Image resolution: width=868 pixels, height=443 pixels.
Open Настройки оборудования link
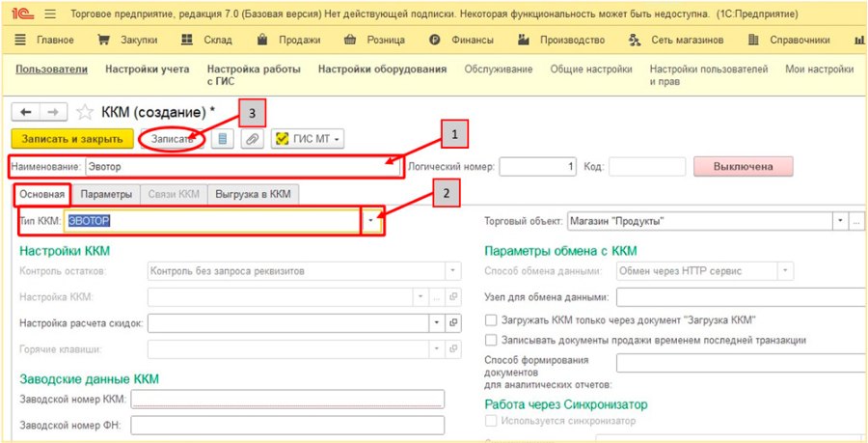coord(383,69)
